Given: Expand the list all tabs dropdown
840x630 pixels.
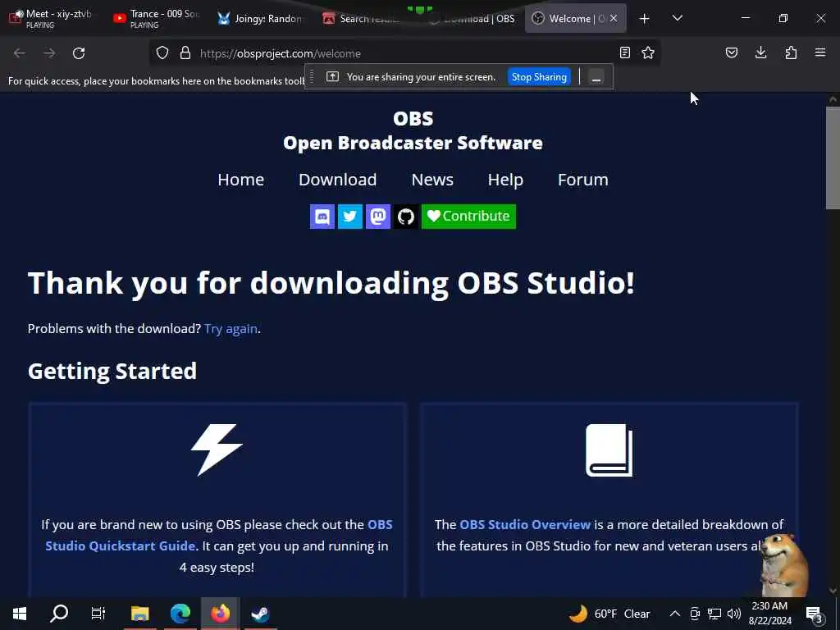Looking at the screenshot, I should pyautogui.click(x=677, y=18).
